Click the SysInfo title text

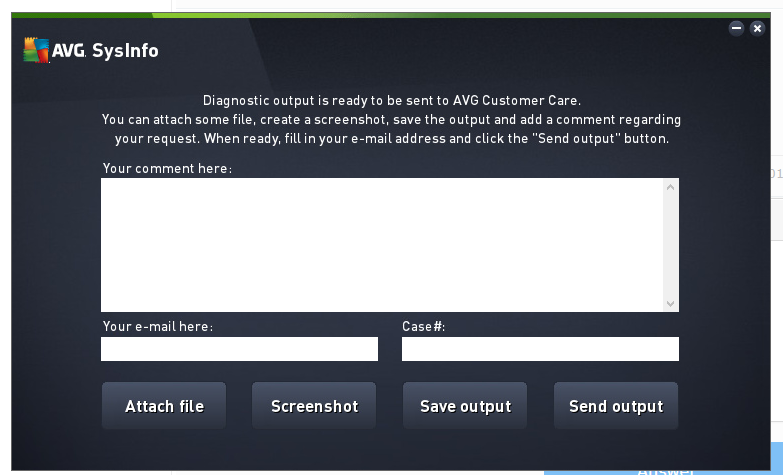[x=125, y=51]
